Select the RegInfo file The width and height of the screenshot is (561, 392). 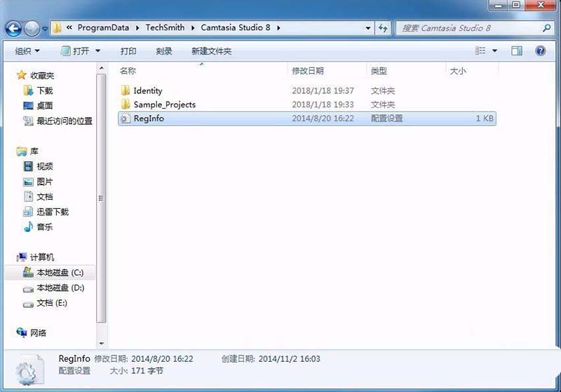point(306,119)
